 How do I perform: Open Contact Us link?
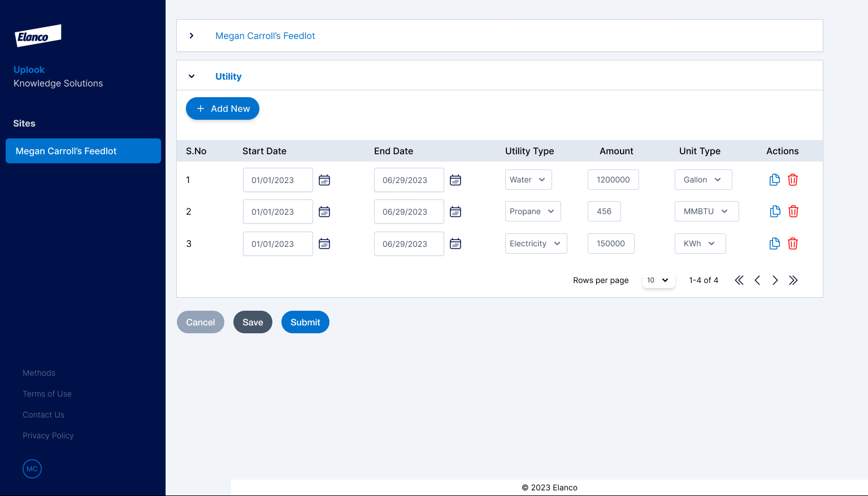click(44, 415)
